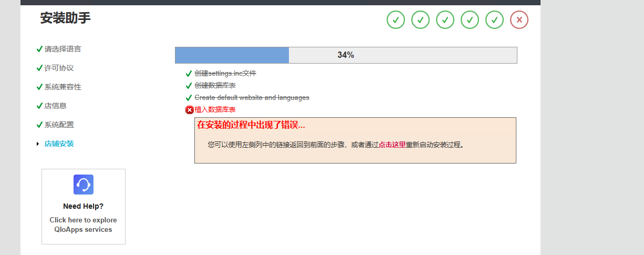Image resolution: width=644 pixels, height=255 pixels.
Task: Click the 在安装的过程中出现了错误 error heading
Action: click(251, 125)
